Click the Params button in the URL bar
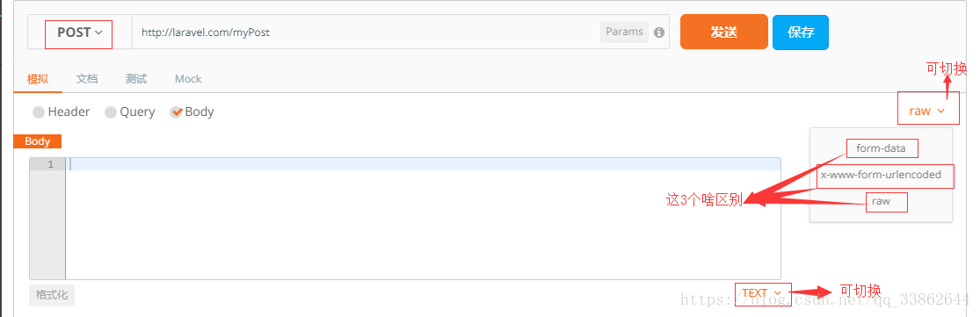The width and height of the screenshot is (980, 317). tap(624, 32)
